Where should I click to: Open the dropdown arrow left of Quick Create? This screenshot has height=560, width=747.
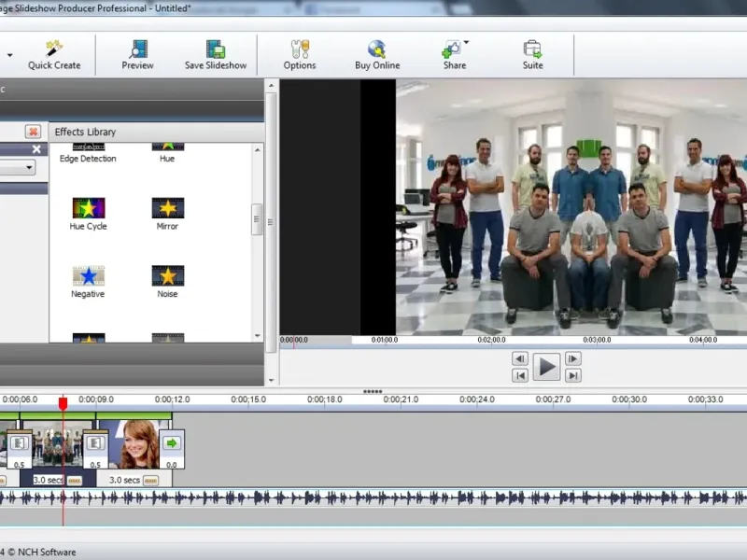pos(9,55)
